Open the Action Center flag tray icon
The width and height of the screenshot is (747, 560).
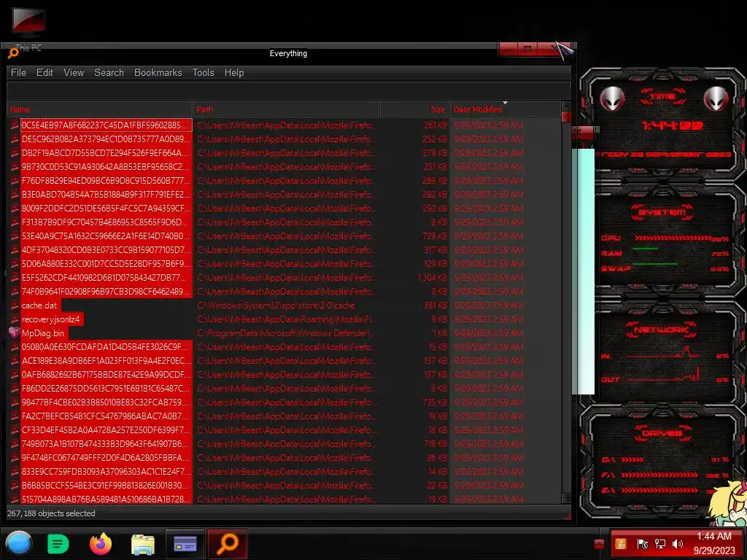coord(642,544)
